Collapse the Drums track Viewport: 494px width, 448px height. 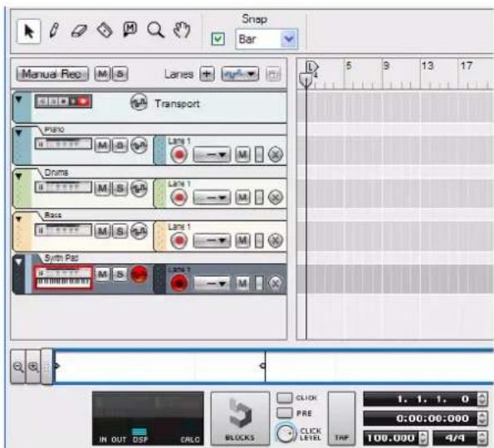click(x=19, y=176)
